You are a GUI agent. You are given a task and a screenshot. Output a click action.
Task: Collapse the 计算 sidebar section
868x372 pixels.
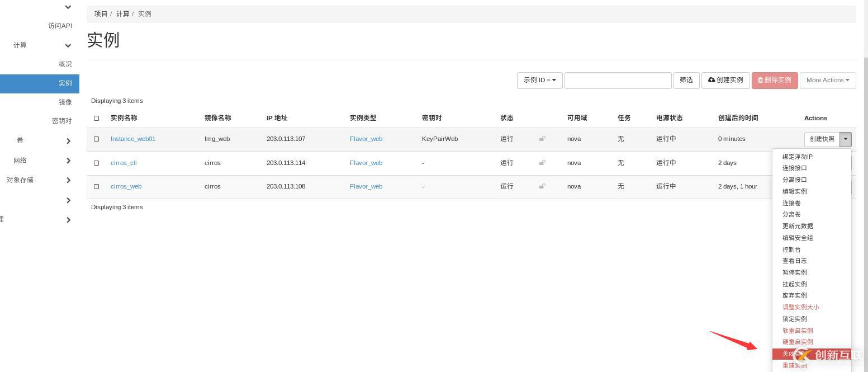pos(68,45)
